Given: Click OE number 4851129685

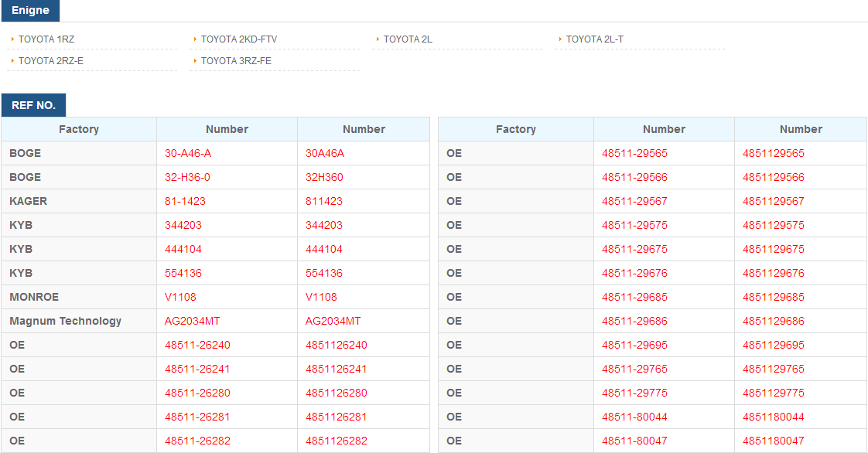Looking at the screenshot, I should (x=774, y=297).
